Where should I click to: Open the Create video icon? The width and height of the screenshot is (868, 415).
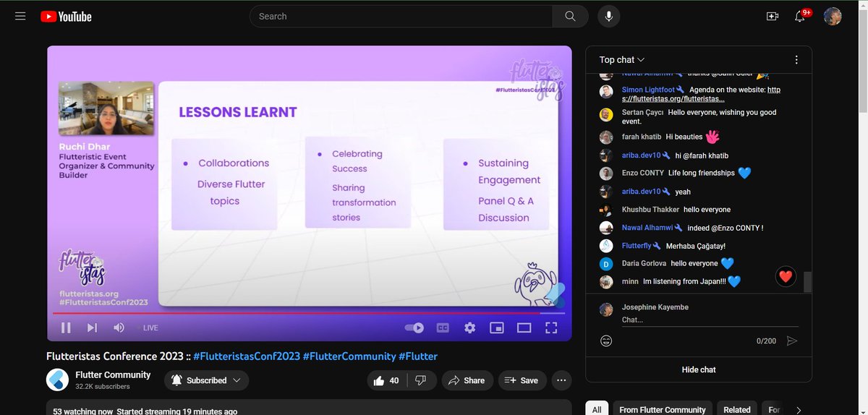(x=773, y=16)
